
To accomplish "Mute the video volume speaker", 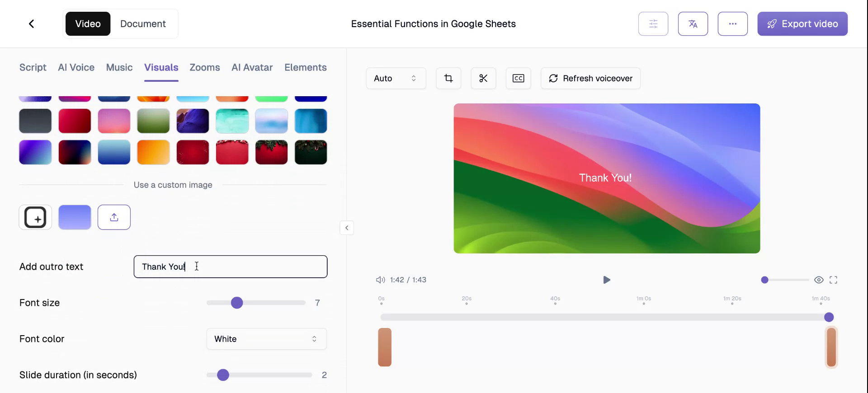I will (380, 280).
